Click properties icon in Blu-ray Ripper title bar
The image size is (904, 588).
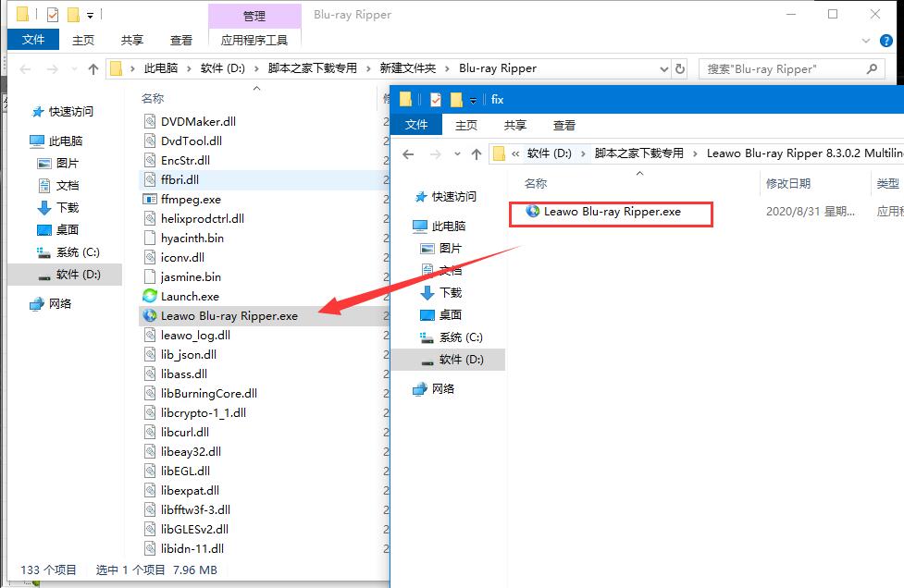click(53, 15)
